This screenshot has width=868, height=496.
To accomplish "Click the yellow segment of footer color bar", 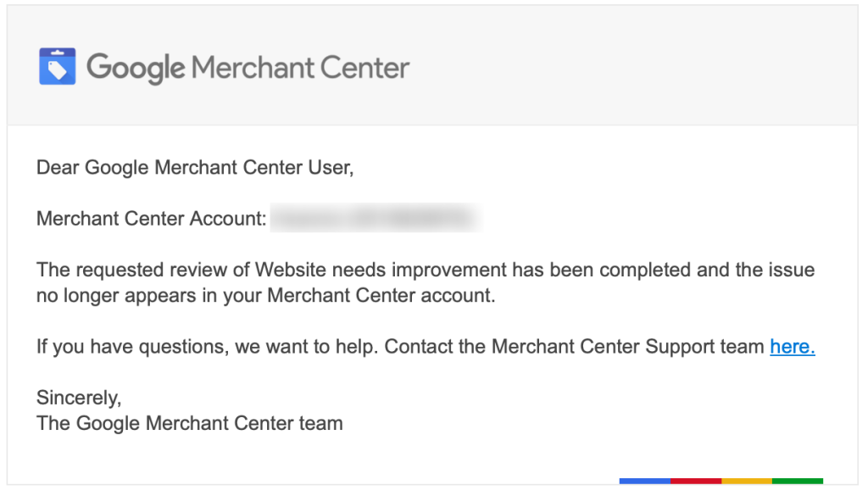I will pyautogui.click(x=746, y=481).
